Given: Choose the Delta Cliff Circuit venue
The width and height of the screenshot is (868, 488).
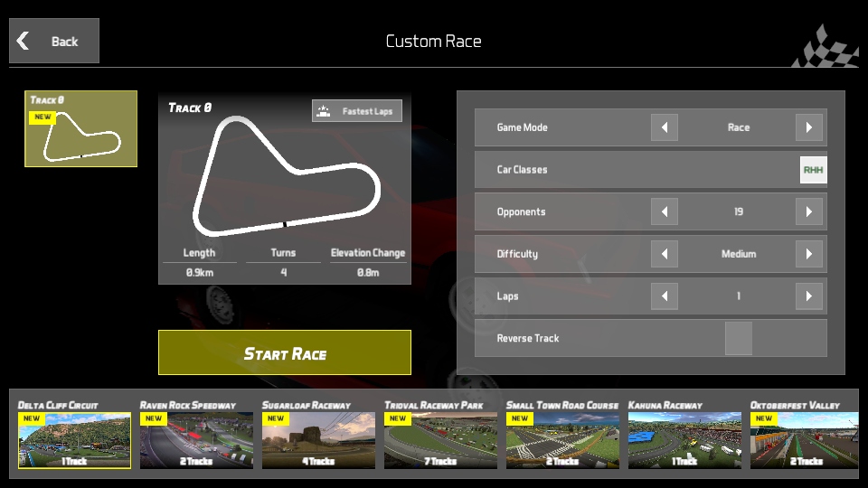Looking at the screenshot, I should [74, 440].
